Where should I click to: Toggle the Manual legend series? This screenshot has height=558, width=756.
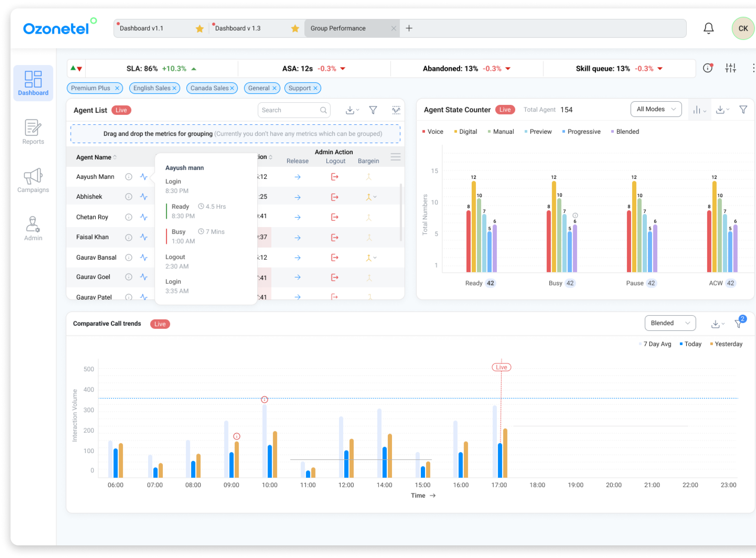click(501, 132)
